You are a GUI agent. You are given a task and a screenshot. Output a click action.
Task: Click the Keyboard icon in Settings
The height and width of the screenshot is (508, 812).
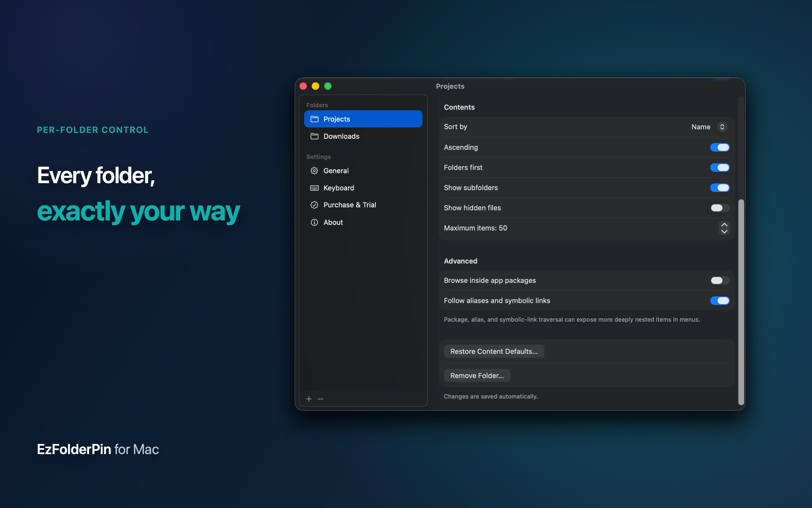(314, 188)
